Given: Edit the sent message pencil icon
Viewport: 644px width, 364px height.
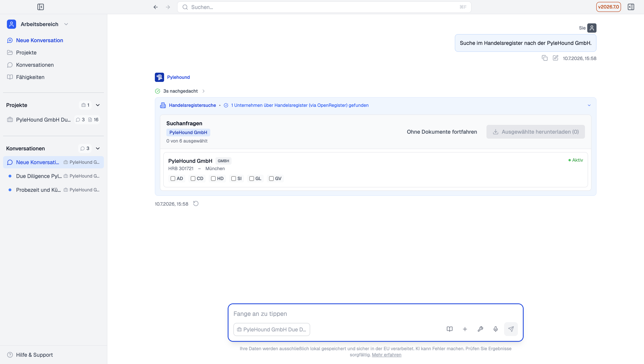Looking at the screenshot, I should 555,58.
